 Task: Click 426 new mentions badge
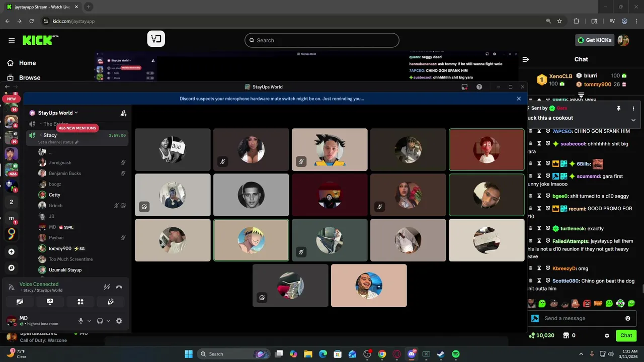(x=77, y=128)
